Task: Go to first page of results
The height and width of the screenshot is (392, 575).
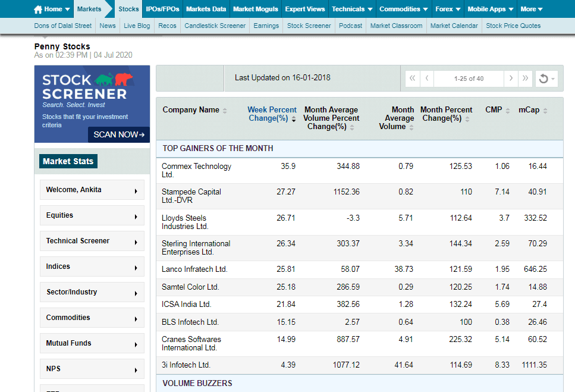Action: (413, 79)
